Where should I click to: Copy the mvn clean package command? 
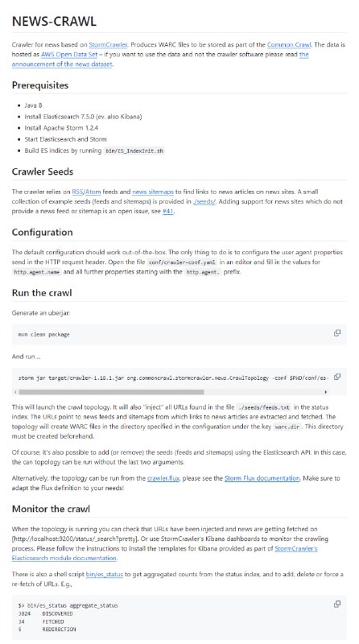coord(336,333)
